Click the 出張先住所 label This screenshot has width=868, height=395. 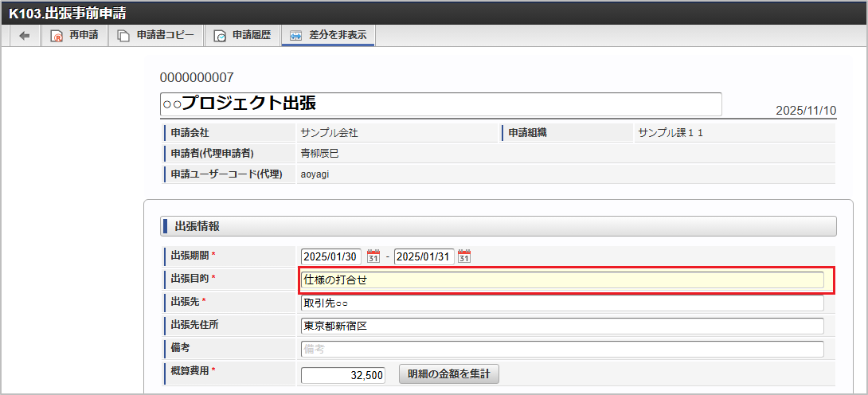pos(194,324)
